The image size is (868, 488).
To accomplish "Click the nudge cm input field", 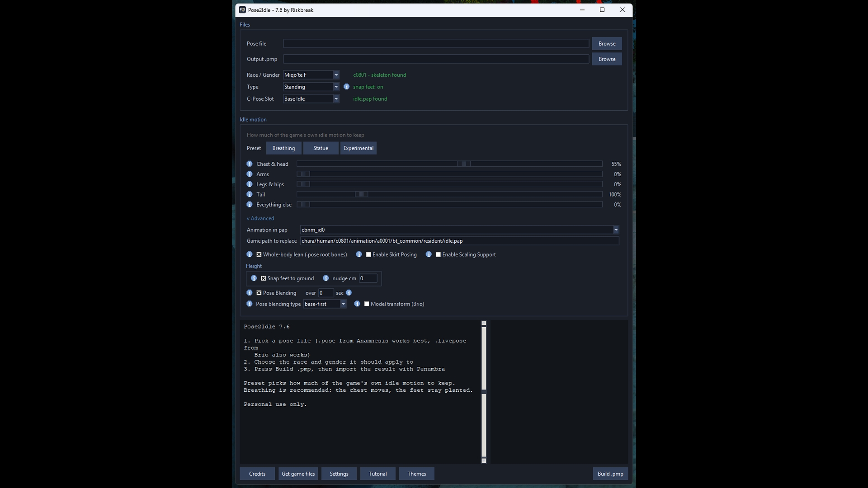I will coord(368,278).
